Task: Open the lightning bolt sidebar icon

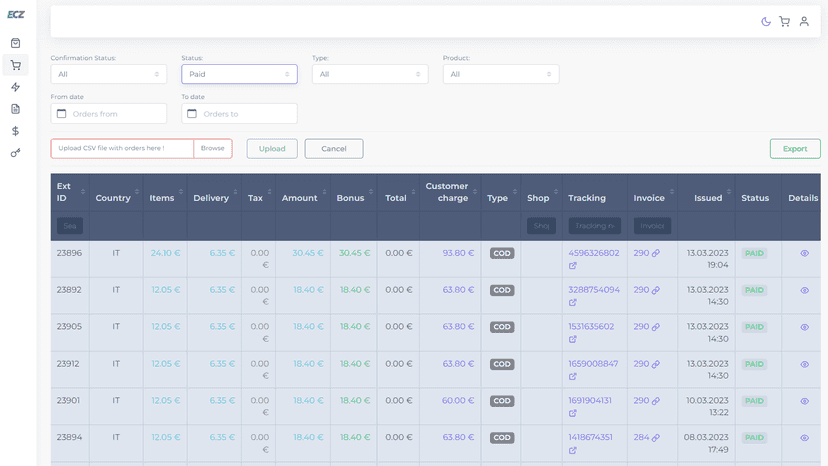Action: tap(15, 87)
